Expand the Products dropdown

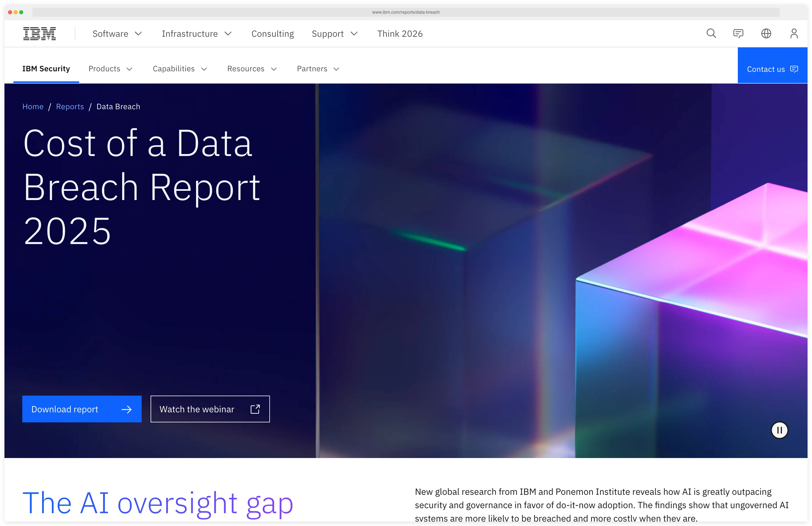[110, 69]
